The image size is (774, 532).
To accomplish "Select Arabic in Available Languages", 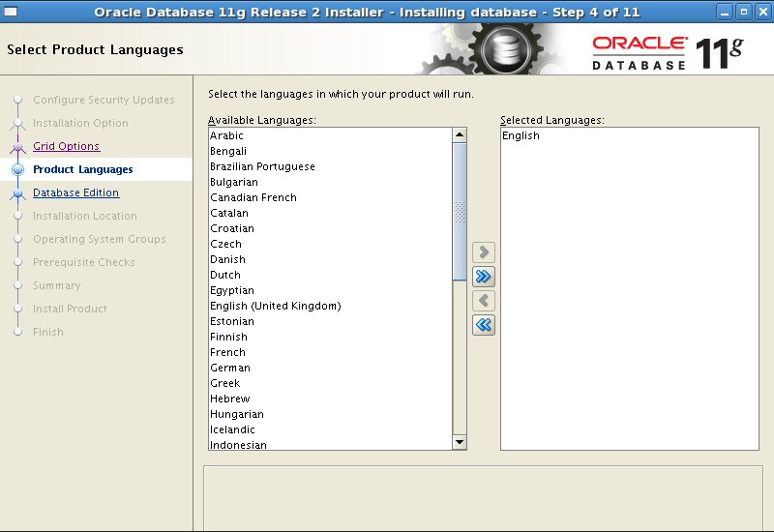I will point(330,135).
